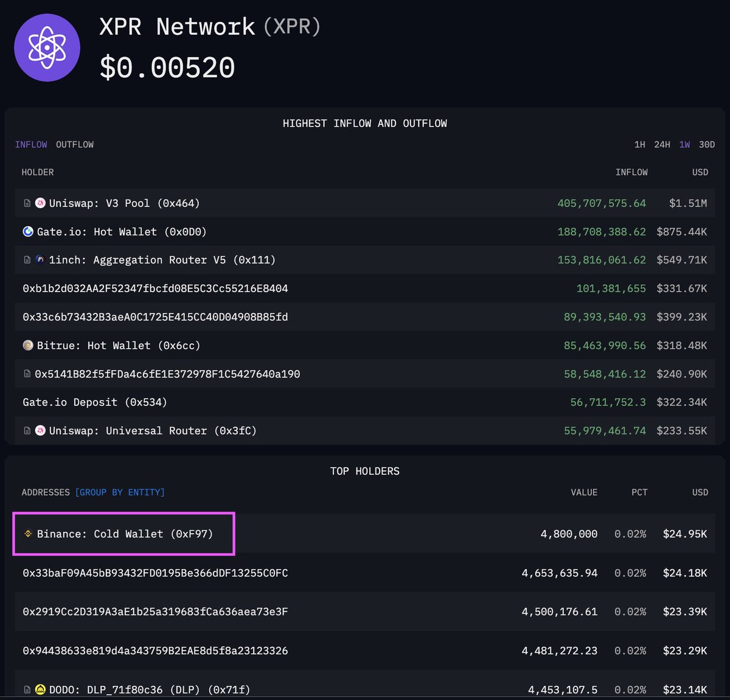Click the contract document icon beside Uniswap V3 Pool

click(27, 203)
